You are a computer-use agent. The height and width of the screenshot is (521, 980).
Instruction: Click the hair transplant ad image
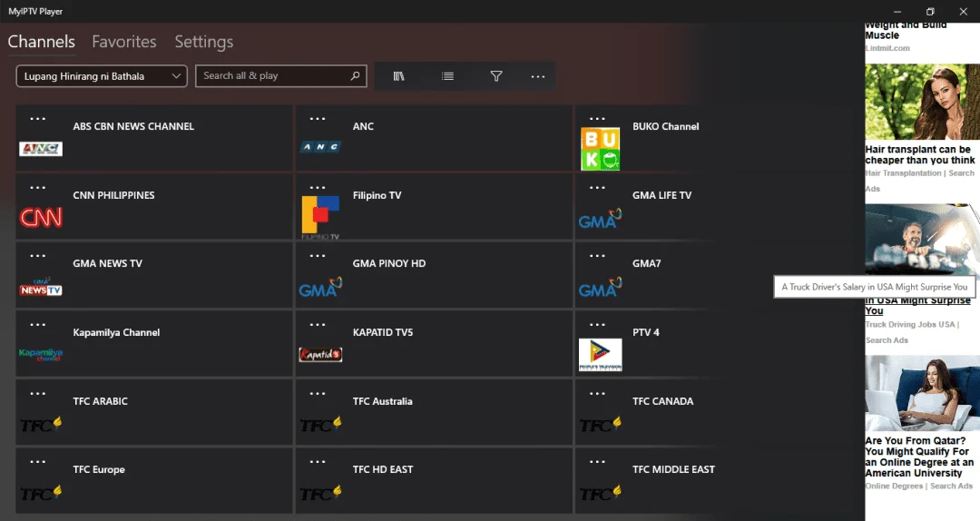(x=923, y=102)
